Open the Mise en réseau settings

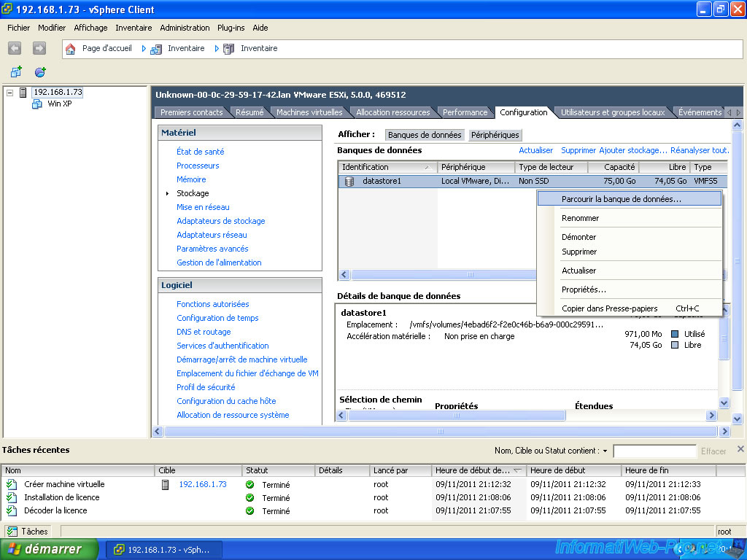point(203,207)
